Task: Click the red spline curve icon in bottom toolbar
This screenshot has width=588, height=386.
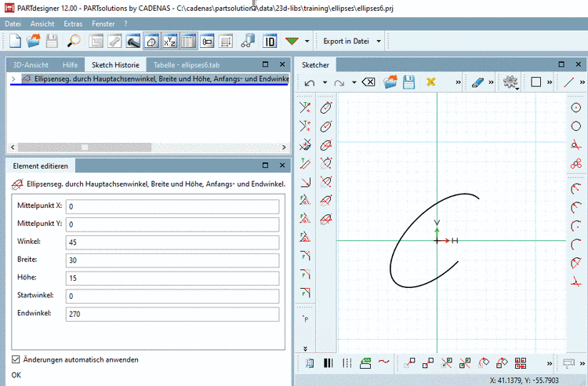Action: tap(384, 362)
